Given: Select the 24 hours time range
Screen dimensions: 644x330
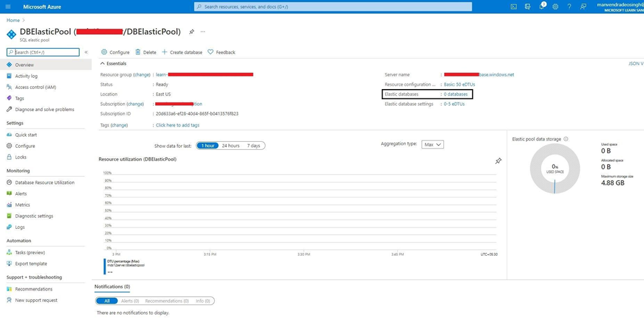Looking at the screenshot, I should click(x=231, y=145).
